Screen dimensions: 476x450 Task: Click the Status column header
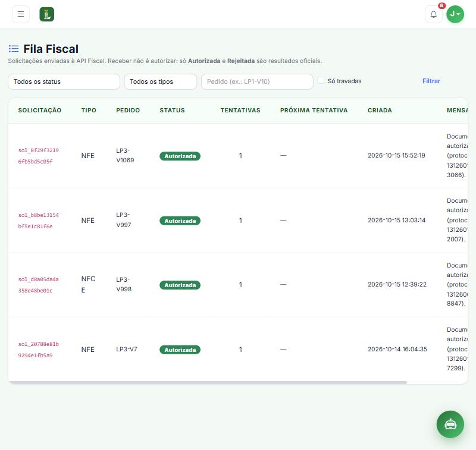click(x=172, y=111)
